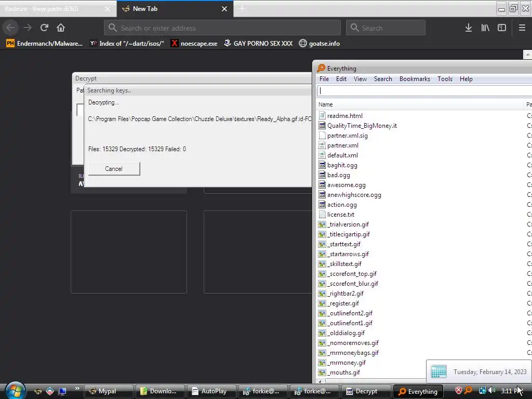
Task: Select _nomoremoves.gif in the list
Action: [353, 343]
